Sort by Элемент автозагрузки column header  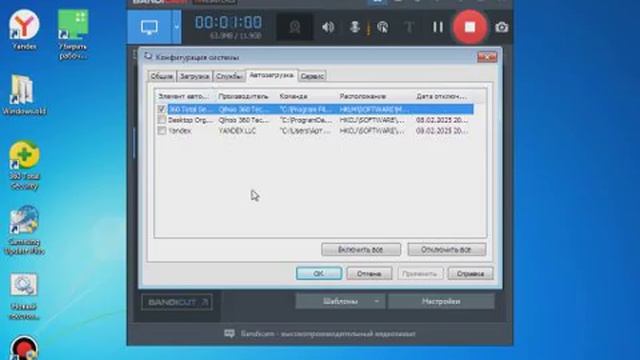click(185, 96)
